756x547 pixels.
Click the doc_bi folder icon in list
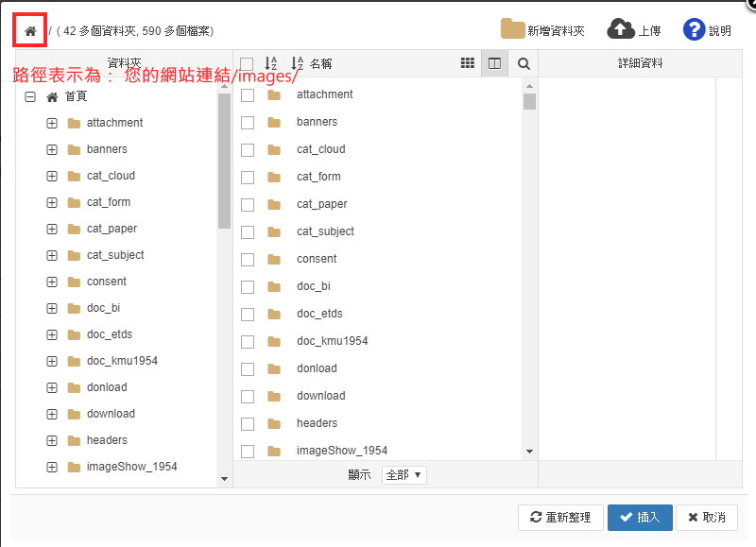click(274, 287)
